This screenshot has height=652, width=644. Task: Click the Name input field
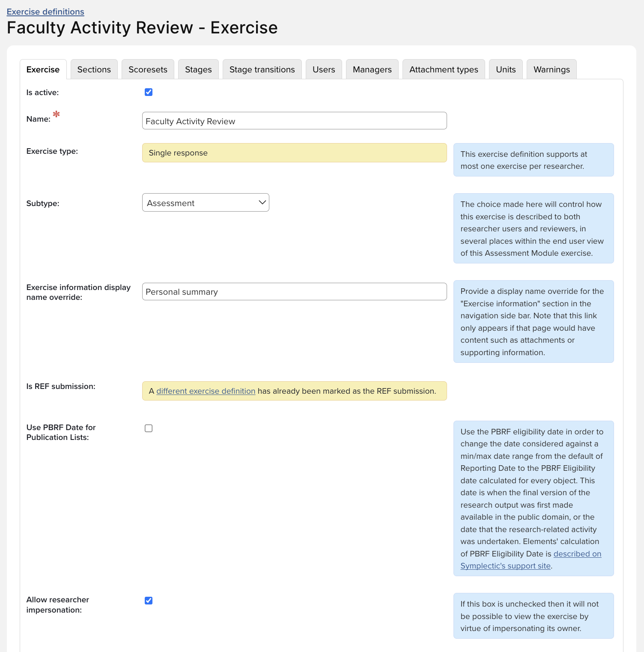(294, 121)
